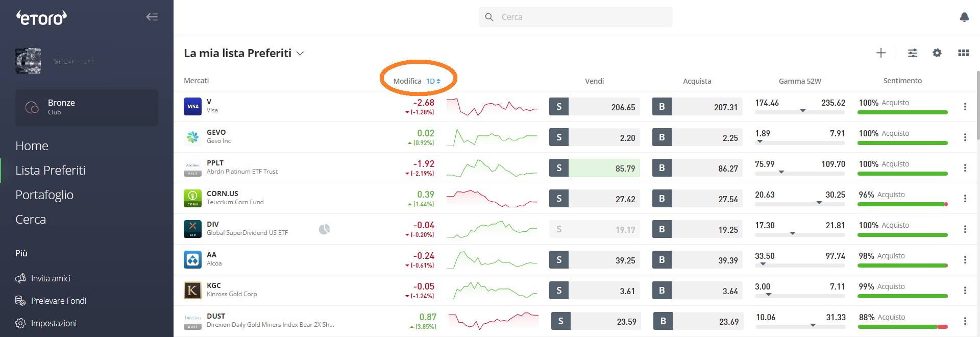
Task: Sell DUST at 23.59
Action: pos(596,321)
